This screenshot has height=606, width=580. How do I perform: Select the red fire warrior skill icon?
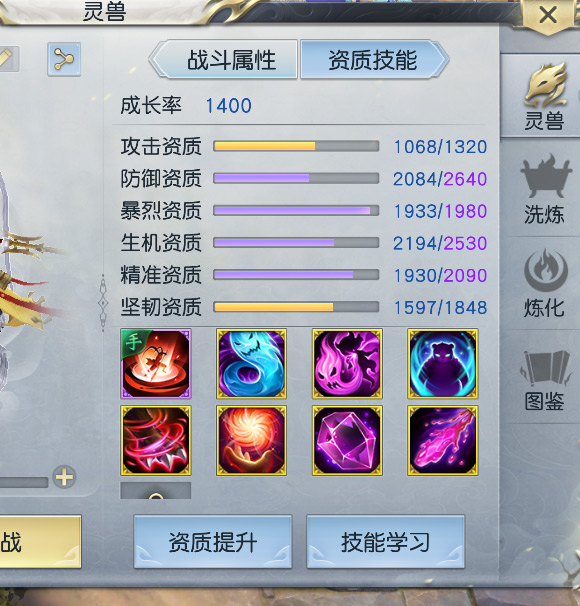click(156, 364)
